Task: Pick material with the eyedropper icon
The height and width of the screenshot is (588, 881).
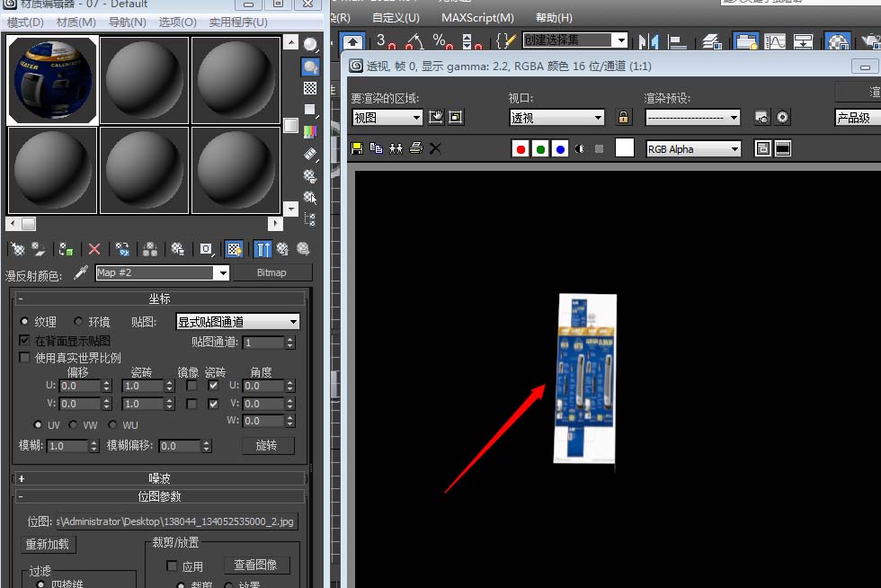Action: pos(82,272)
